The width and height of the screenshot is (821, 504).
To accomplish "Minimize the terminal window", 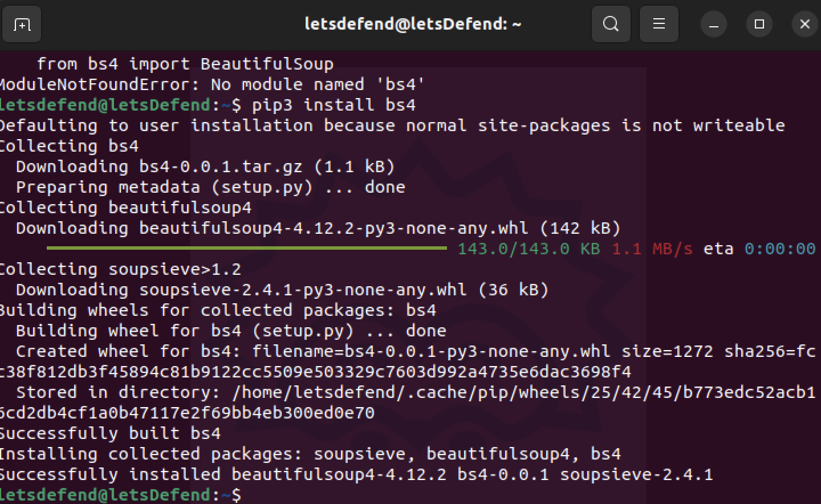I will coord(713,24).
